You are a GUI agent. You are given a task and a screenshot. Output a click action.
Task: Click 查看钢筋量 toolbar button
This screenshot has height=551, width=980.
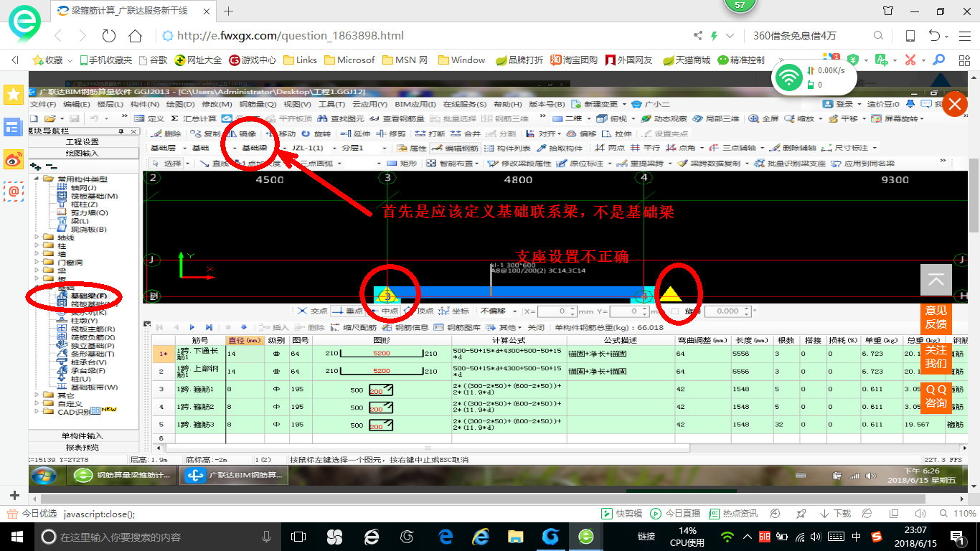point(395,118)
